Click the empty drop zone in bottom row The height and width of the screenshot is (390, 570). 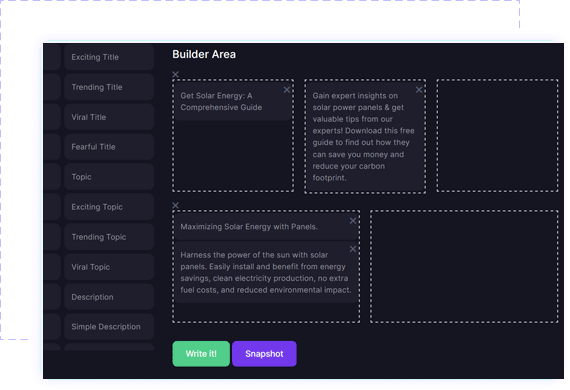(464, 266)
